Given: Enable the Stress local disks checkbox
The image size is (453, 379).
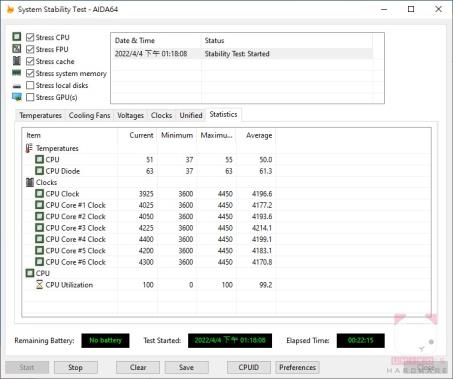Looking at the screenshot, I should click(30, 85).
